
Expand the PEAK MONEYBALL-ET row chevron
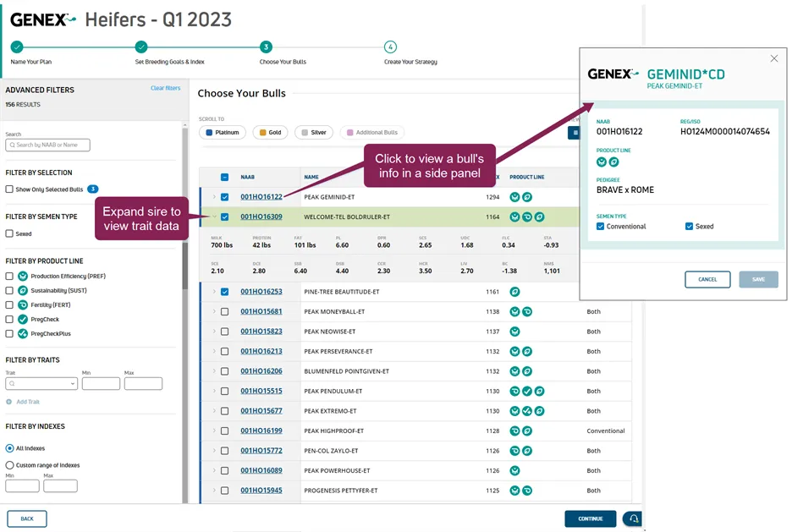point(214,311)
